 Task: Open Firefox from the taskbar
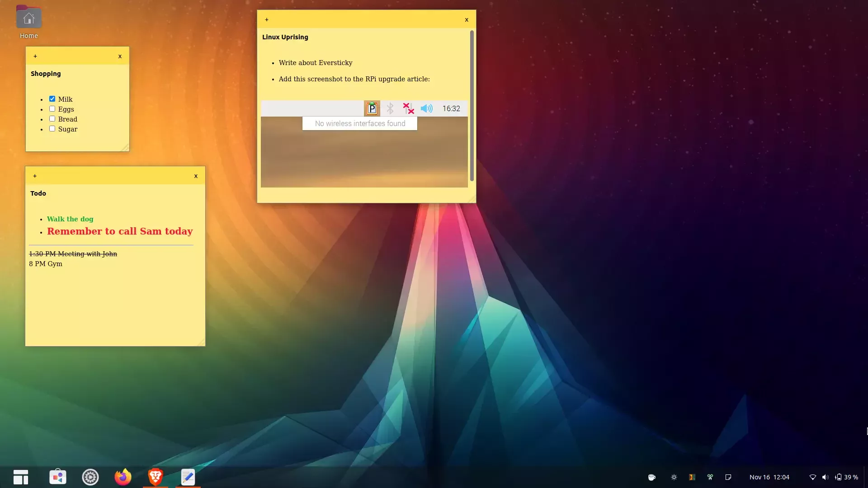coord(123,477)
